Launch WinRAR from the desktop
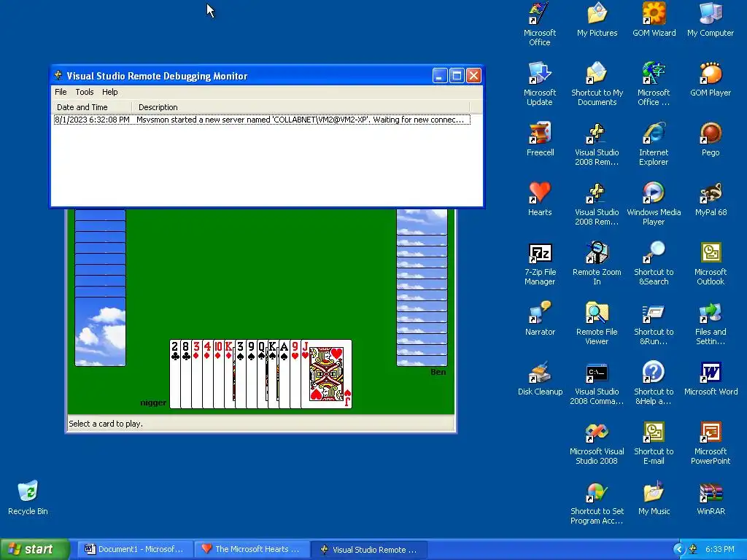The image size is (747, 560). point(711,499)
